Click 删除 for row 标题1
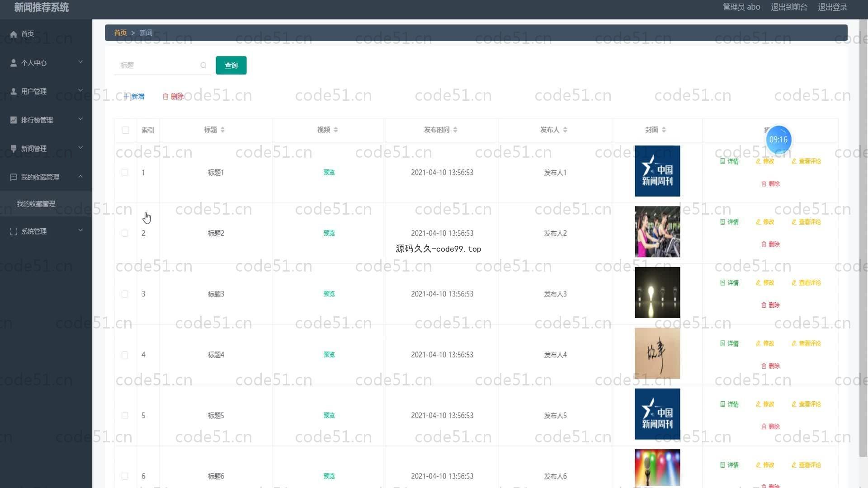 (x=770, y=183)
